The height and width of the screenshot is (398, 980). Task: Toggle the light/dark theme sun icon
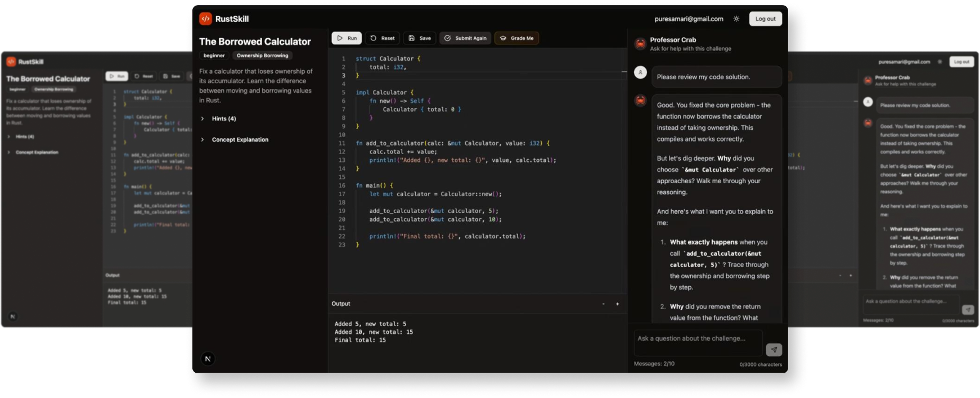click(x=736, y=19)
